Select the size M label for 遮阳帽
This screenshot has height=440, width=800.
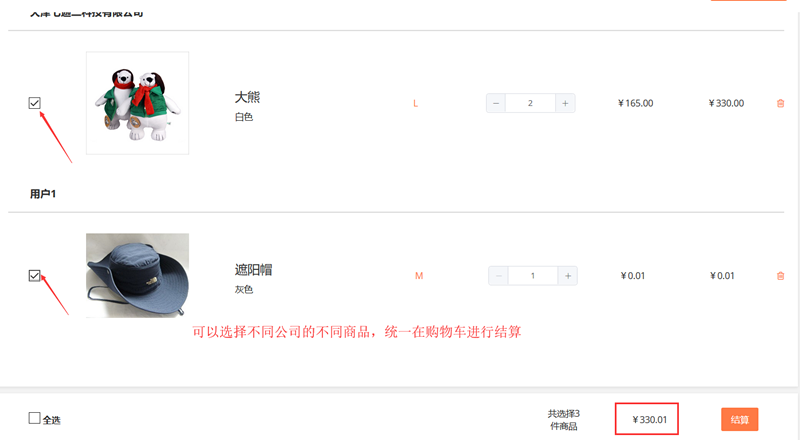click(419, 276)
